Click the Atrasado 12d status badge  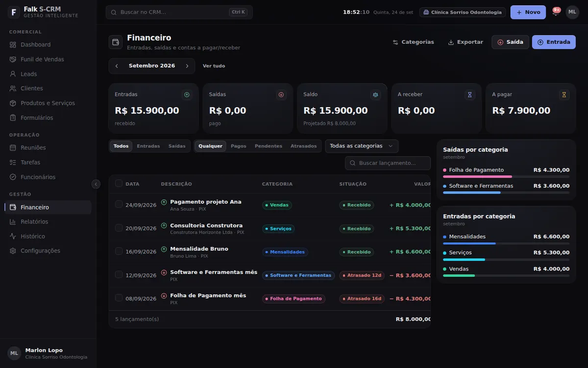(362, 275)
